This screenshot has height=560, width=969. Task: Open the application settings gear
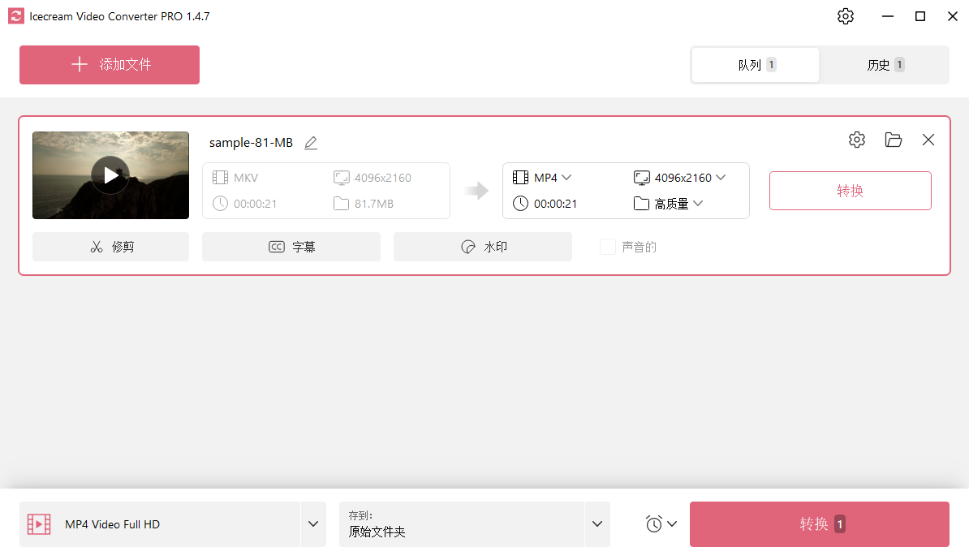tap(845, 15)
